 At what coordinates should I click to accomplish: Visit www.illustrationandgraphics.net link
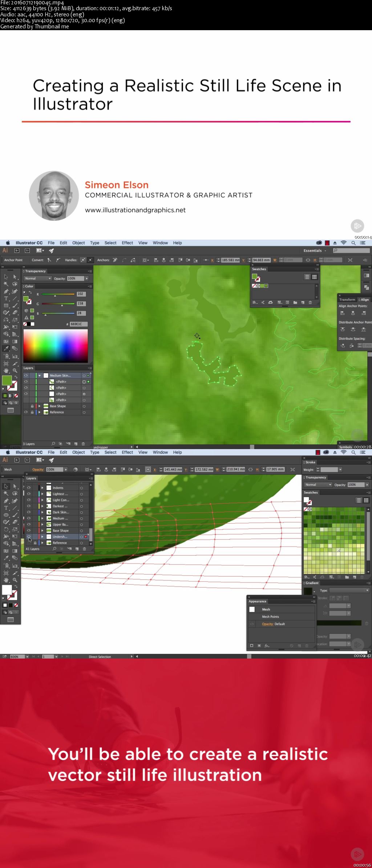click(x=135, y=210)
